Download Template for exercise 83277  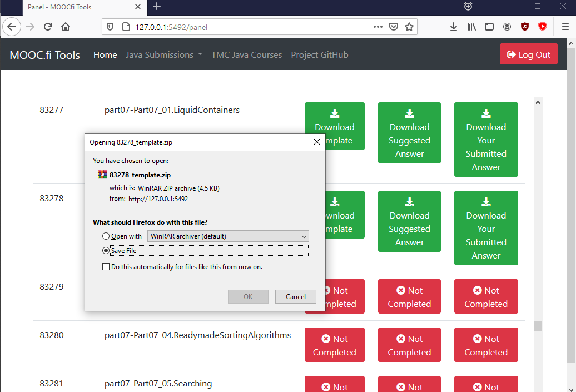tap(335, 126)
